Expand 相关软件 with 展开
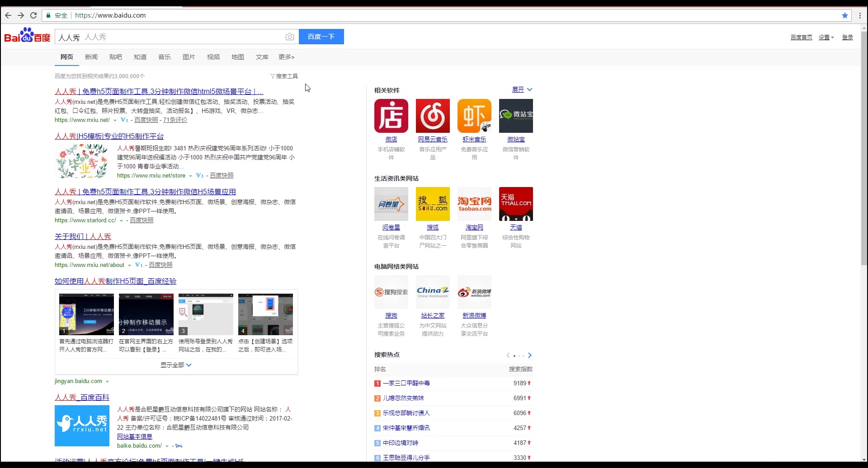 (522, 89)
